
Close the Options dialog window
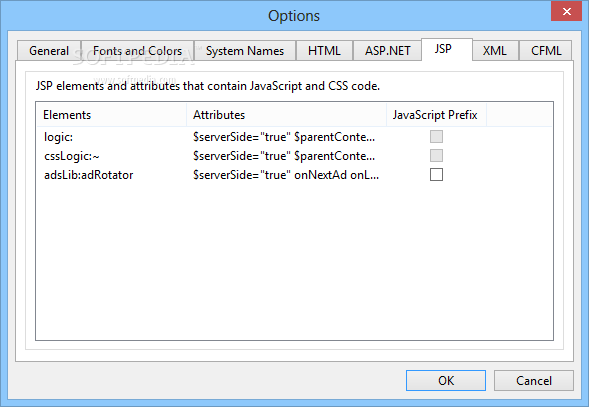[x=566, y=11]
